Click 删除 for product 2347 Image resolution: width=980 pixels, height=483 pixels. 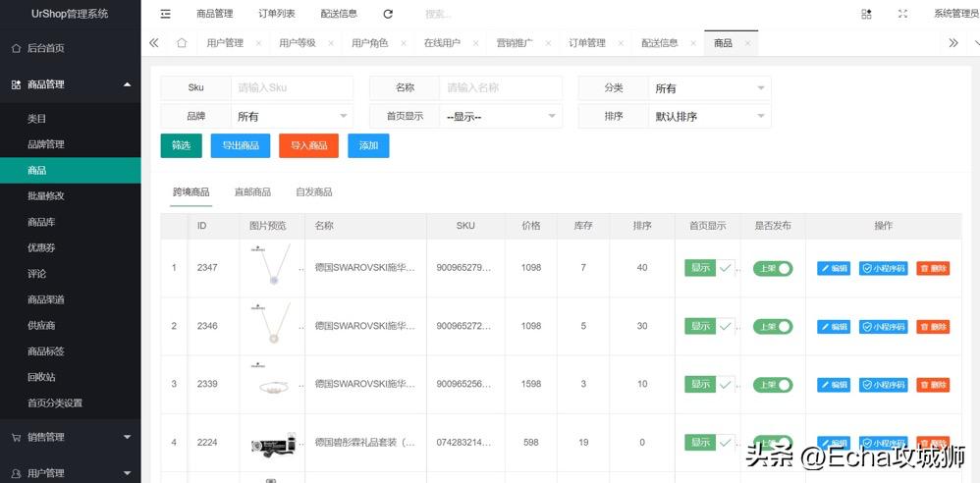click(933, 268)
